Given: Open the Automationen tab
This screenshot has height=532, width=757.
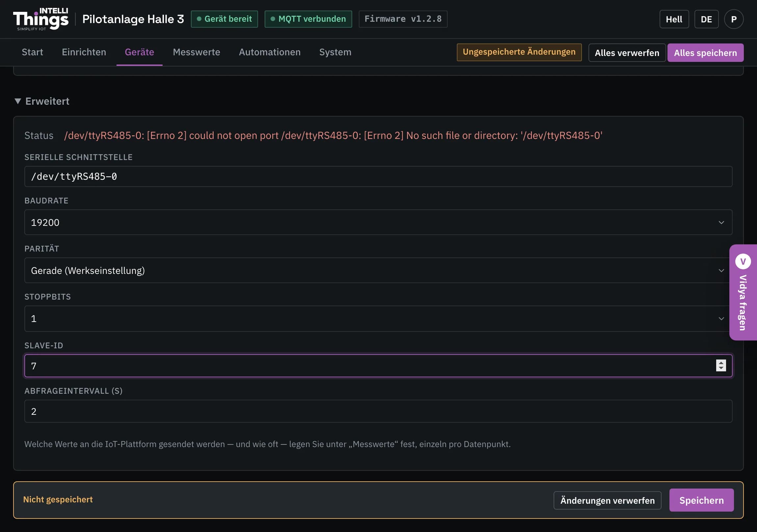Looking at the screenshot, I should click(270, 52).
